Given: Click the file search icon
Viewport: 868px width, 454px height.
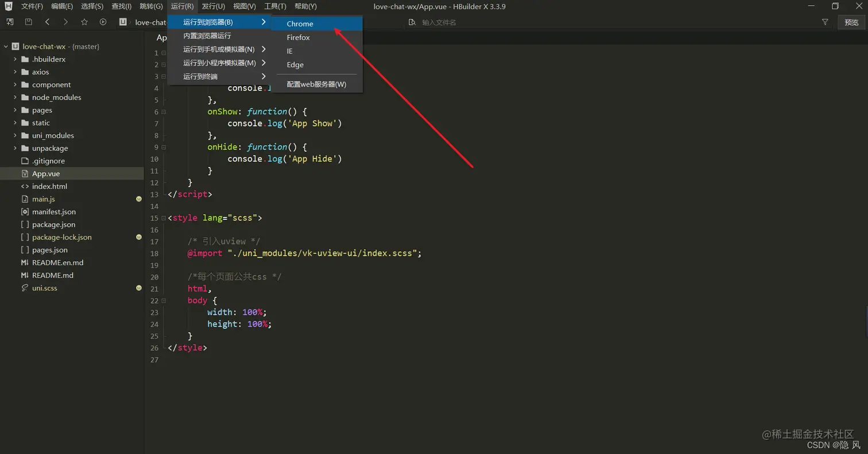Looking at the screenshot, I should point(412,22).
